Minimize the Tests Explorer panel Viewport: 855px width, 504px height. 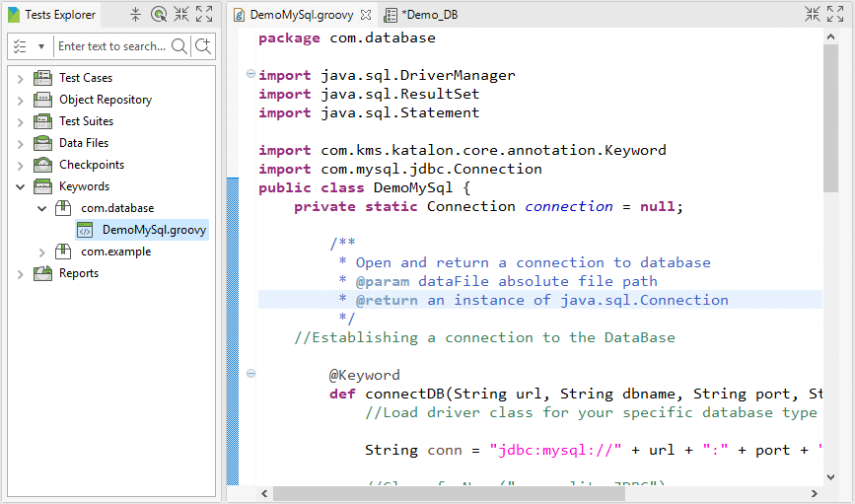point(181,14)
